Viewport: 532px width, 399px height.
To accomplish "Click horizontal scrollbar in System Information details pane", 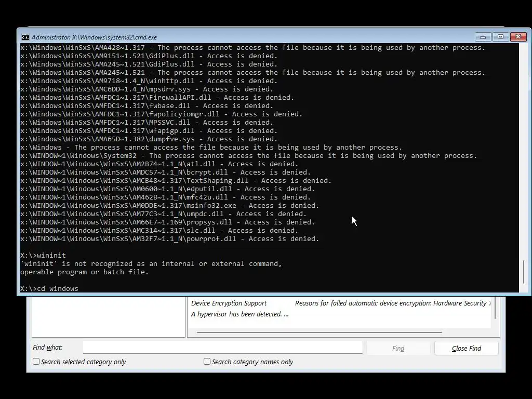I will pos(319,332).
